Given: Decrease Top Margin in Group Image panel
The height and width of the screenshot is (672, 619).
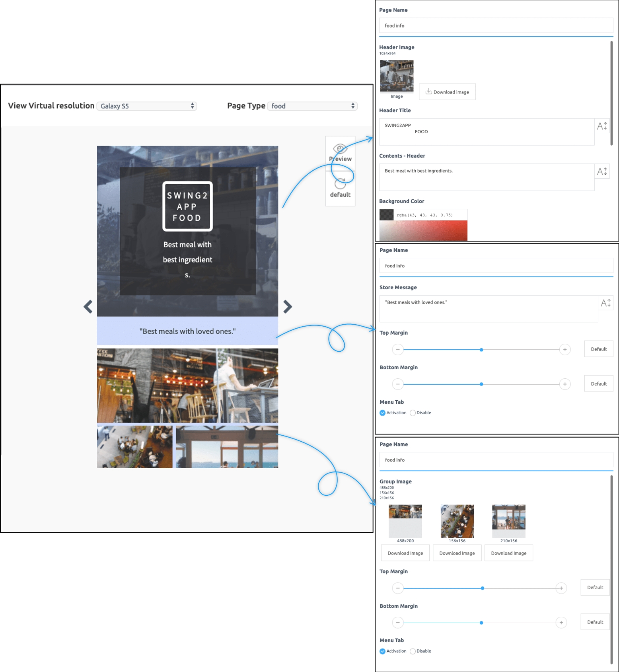Looking at the screenshot, I should pos(398,588).
